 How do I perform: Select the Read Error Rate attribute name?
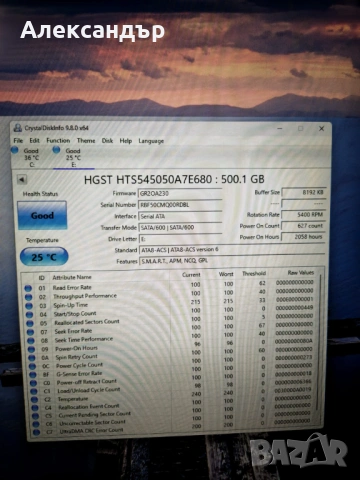coord(72,287)
